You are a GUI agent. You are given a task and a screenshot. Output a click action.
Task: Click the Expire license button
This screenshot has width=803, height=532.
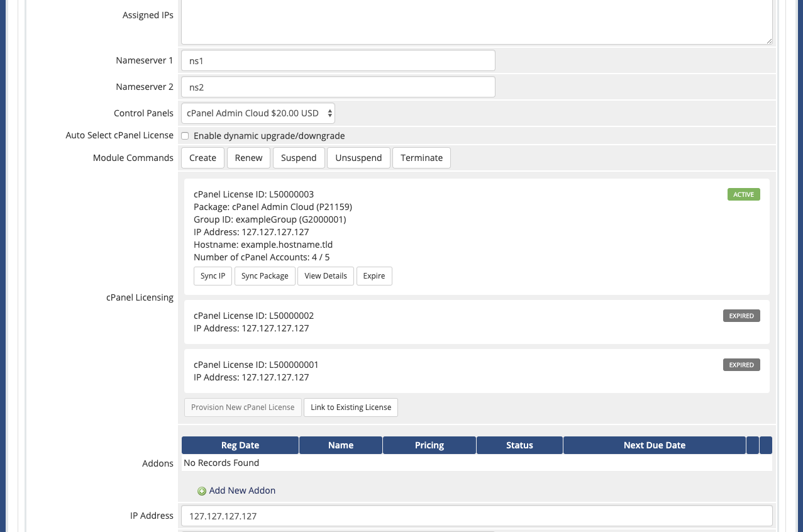coord(374,276)
